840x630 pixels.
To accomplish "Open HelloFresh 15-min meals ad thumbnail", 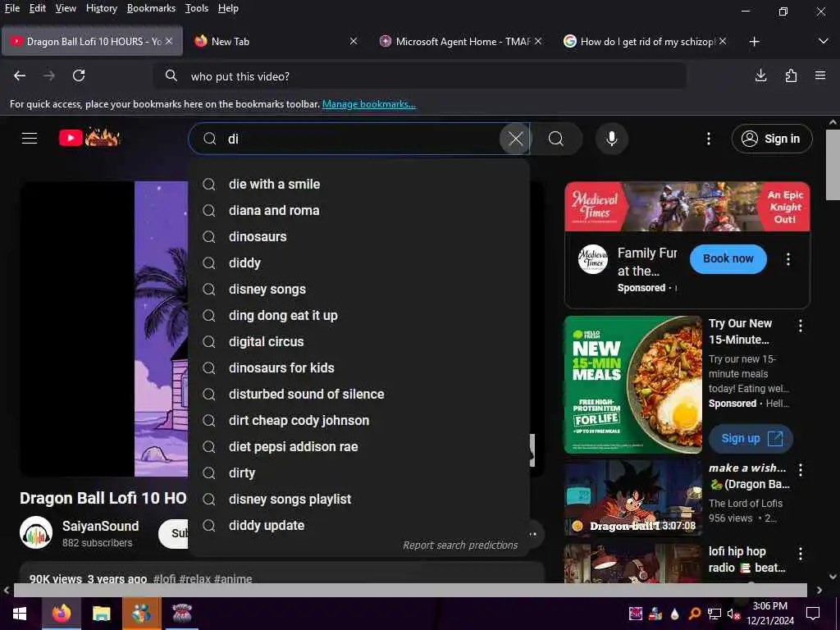I will (x=632, y=385).
